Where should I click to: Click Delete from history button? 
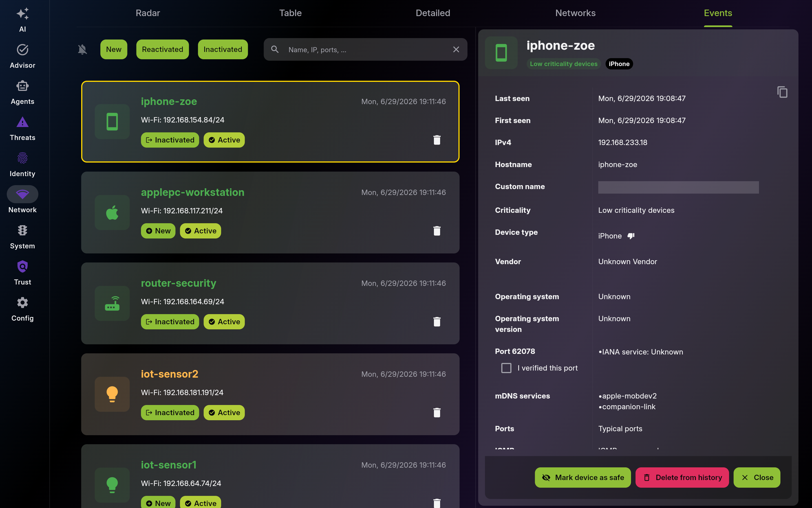pos(682,478)
